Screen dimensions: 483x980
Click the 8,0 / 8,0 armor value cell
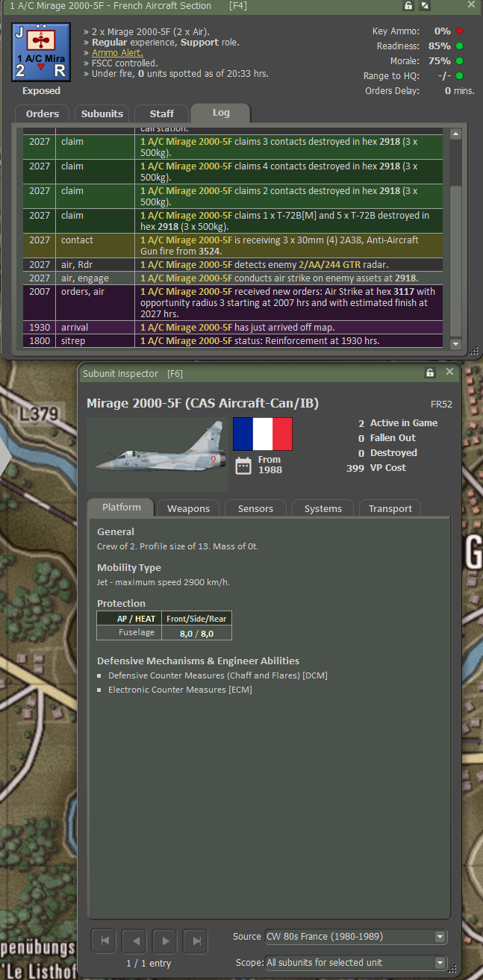[196, 633]
